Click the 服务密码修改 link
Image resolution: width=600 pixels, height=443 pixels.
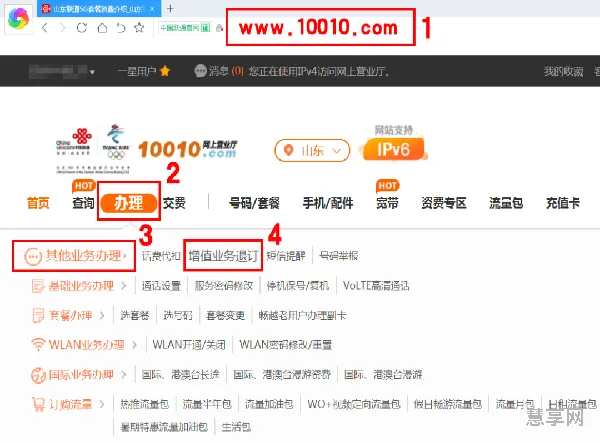(224, 286)
